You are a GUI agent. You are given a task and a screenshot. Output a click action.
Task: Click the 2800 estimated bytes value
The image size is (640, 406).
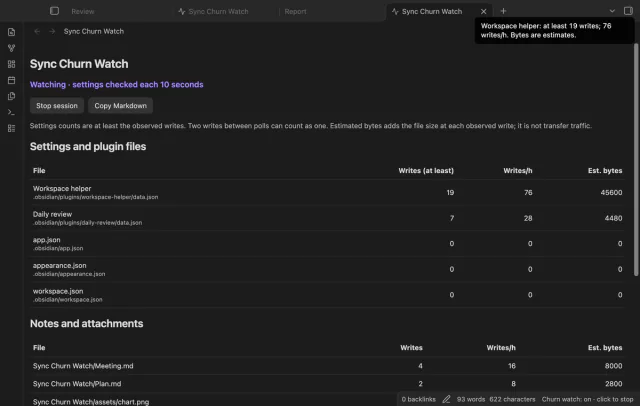coord(613,384)
